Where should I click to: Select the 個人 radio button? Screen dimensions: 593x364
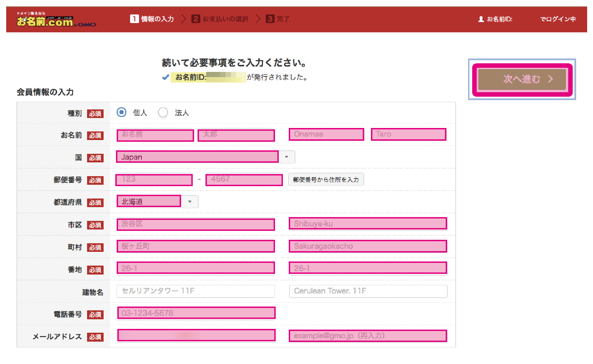click(121, 112)
